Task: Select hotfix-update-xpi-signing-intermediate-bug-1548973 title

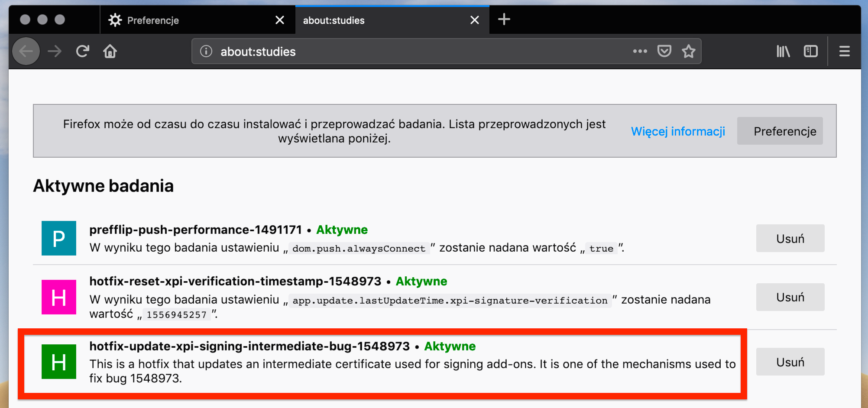Action: (249, 346)
